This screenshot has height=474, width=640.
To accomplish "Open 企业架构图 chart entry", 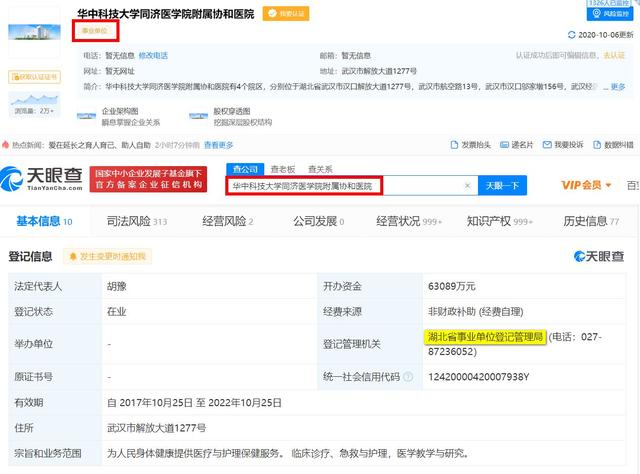I will pos(118,116).
